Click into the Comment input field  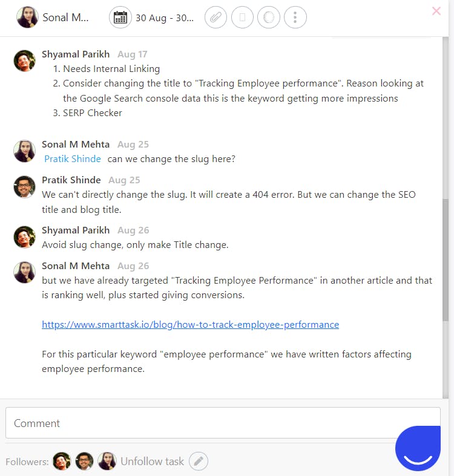tap(222, 423)
